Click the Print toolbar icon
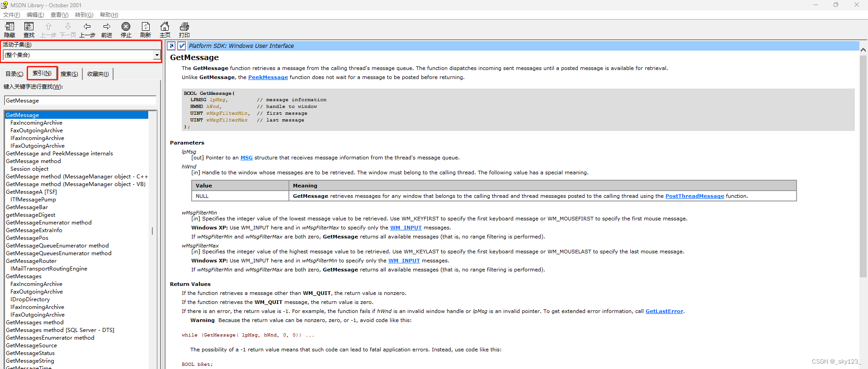The image size is (868, 369). pos(184,30)
